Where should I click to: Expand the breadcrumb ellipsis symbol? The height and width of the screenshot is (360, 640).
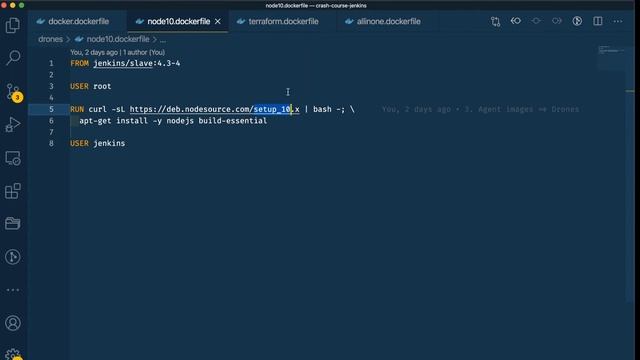tap(163, 40)
